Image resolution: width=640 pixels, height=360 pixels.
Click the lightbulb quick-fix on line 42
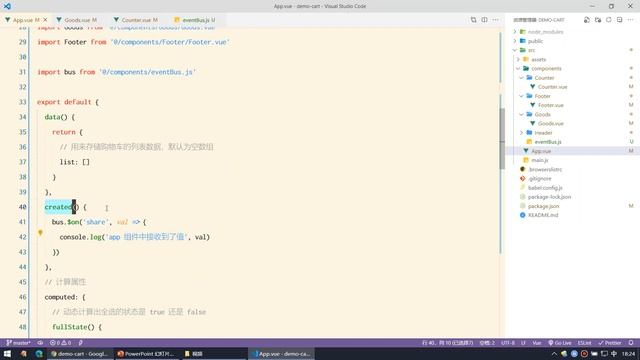[x=40, y=233]
